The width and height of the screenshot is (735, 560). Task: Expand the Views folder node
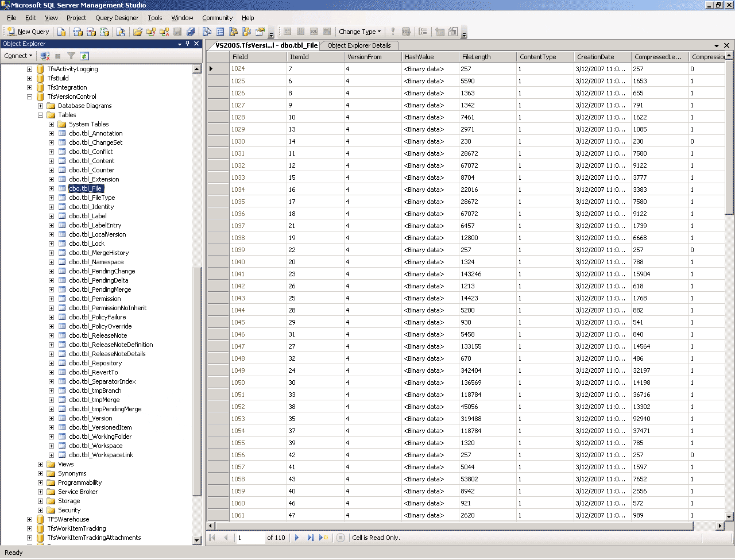click(40, 464)
